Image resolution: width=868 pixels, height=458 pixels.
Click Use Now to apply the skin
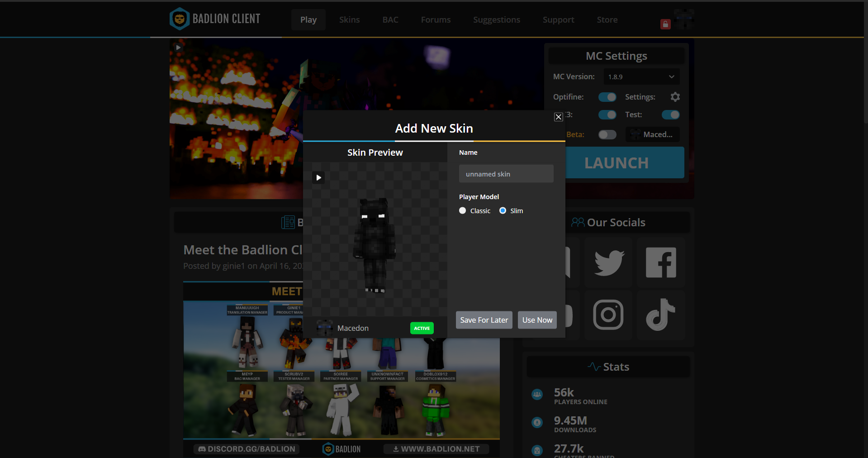tap(536, 320)
